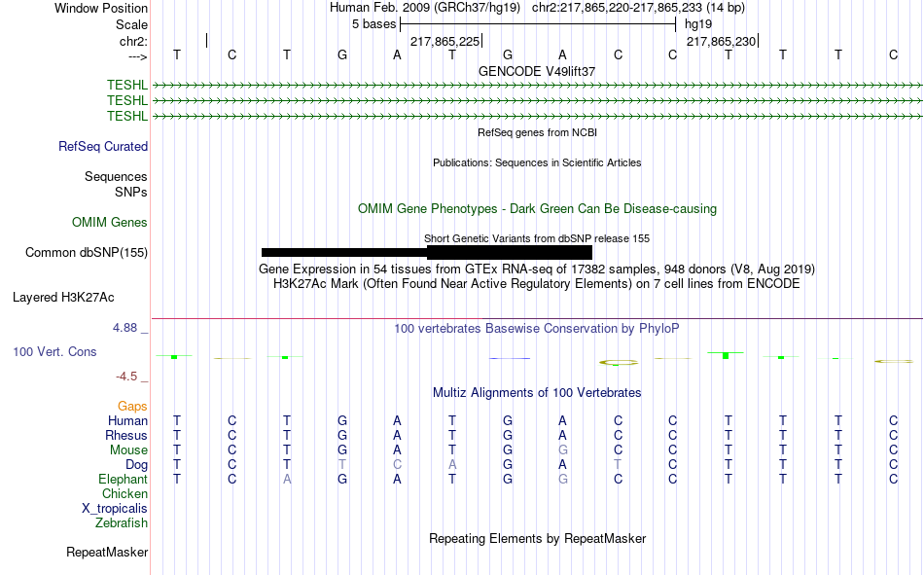This screenshot has width=924, height=575.
Task: Select the Zebrafish alignment row label
Action: [x=122, y=523]
